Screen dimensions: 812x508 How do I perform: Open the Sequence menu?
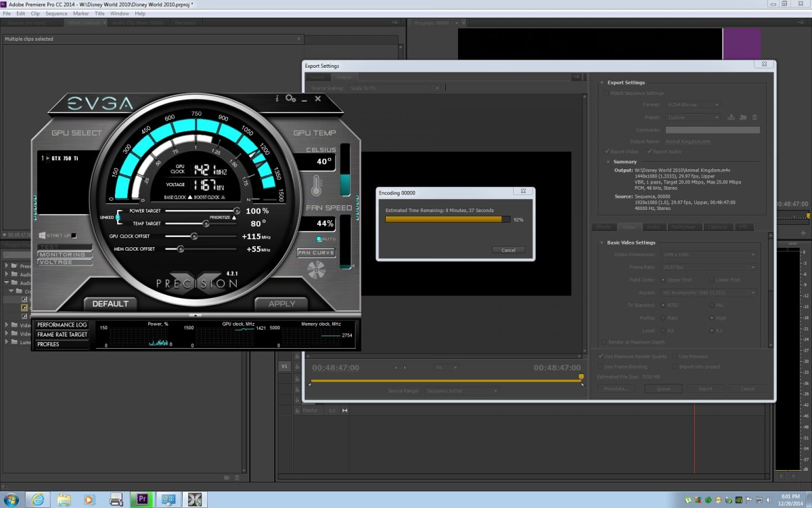coord(56,14)
